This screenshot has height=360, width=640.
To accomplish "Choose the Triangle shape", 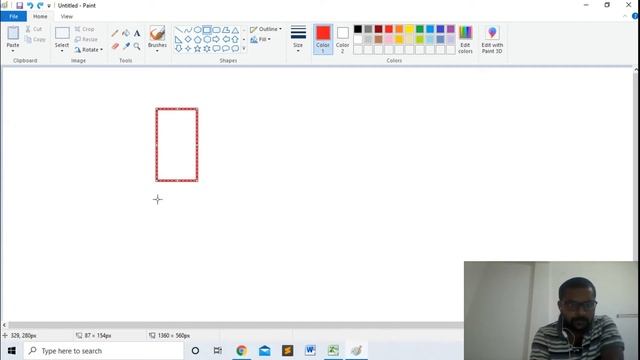I will (x=235, y=30).
